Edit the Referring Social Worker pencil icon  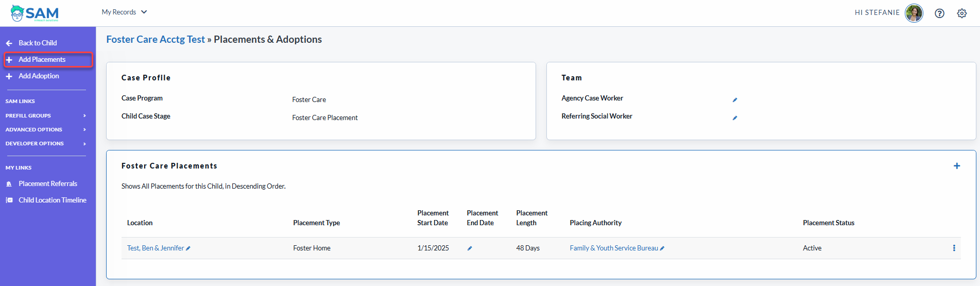click(x=735, y=118)
